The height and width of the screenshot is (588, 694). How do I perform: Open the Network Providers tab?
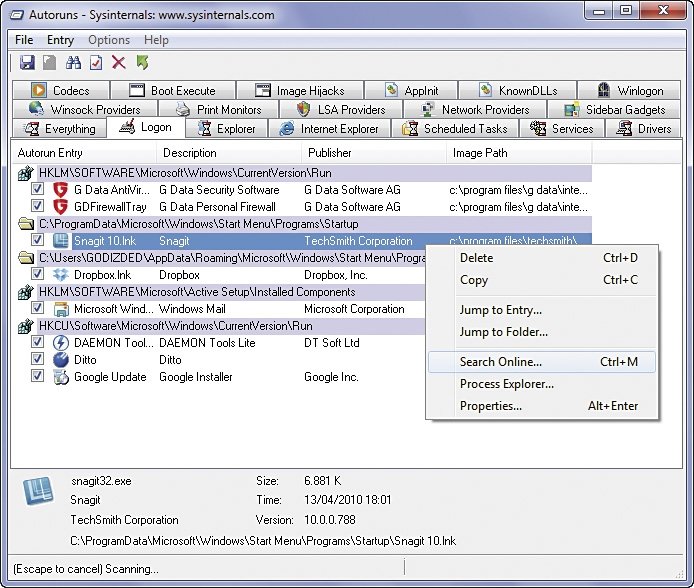(x=475, y=109)
